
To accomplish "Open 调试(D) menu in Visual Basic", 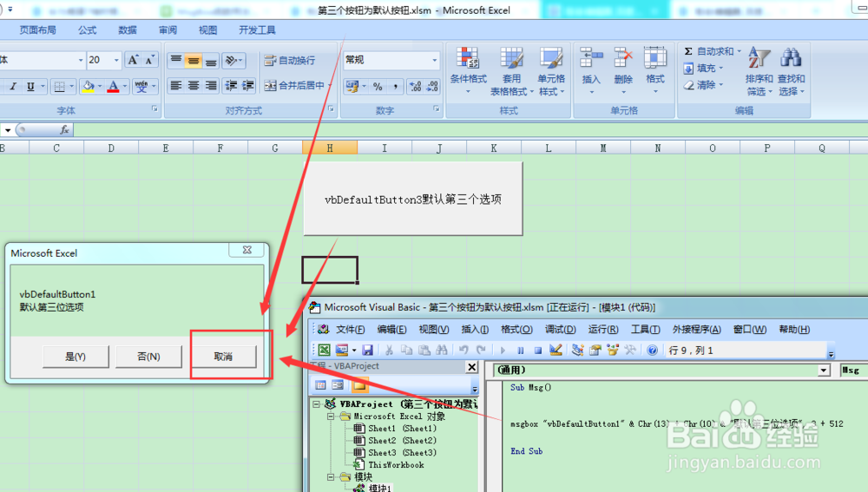I will pos(560,329).
